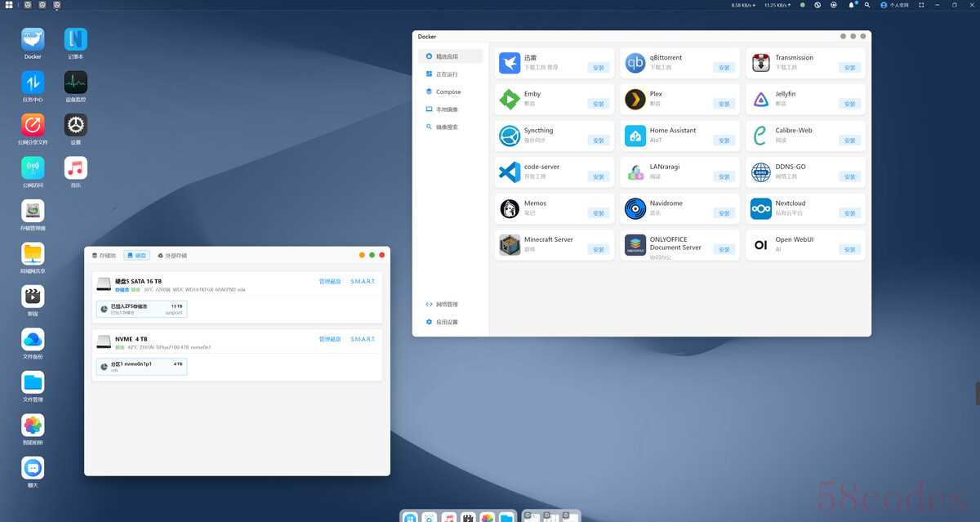Screen dimensions: 980x522
Task: Select the 硬盘 tab in storage window
Action: (137, 256)
